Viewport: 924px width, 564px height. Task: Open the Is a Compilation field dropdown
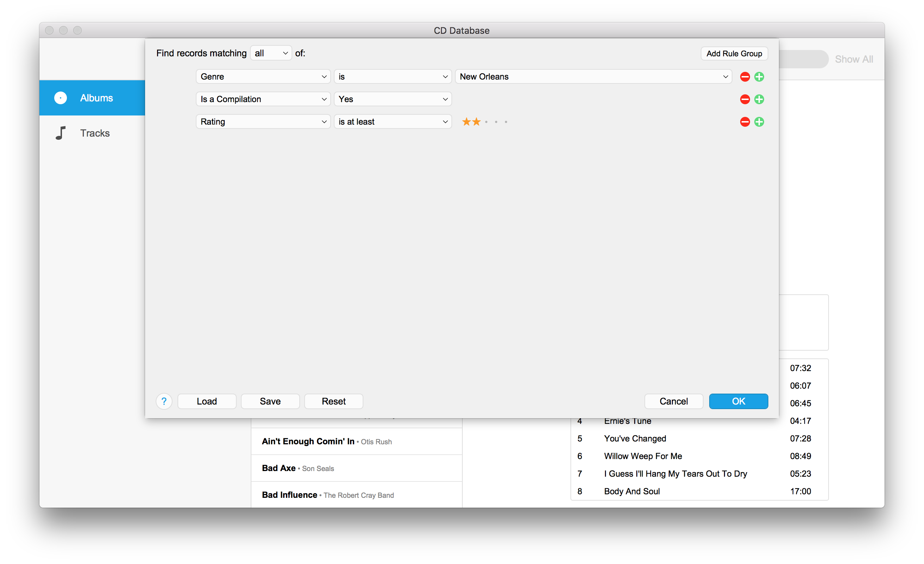point(263,99)
